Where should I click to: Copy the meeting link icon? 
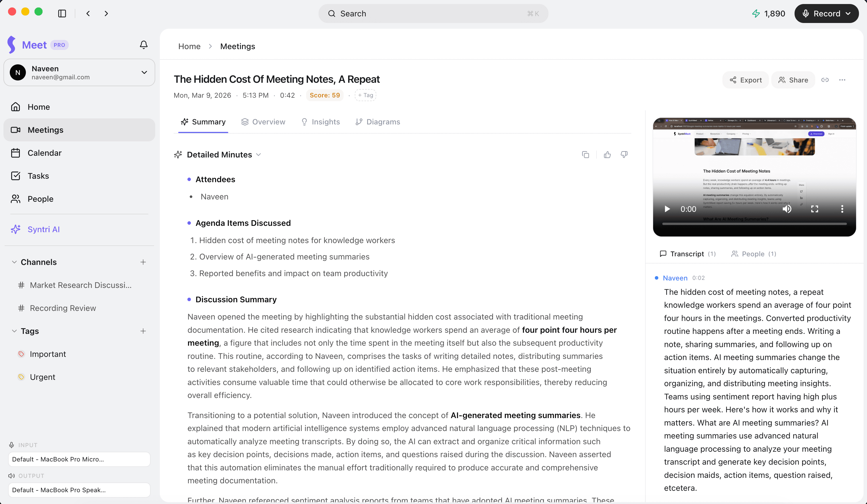[x=825, y=80]
